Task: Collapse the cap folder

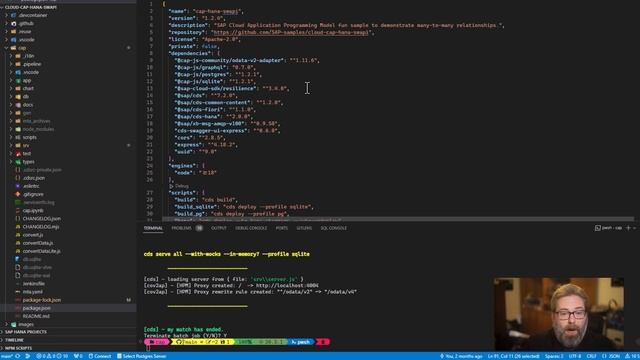Action: coord(7,48)
